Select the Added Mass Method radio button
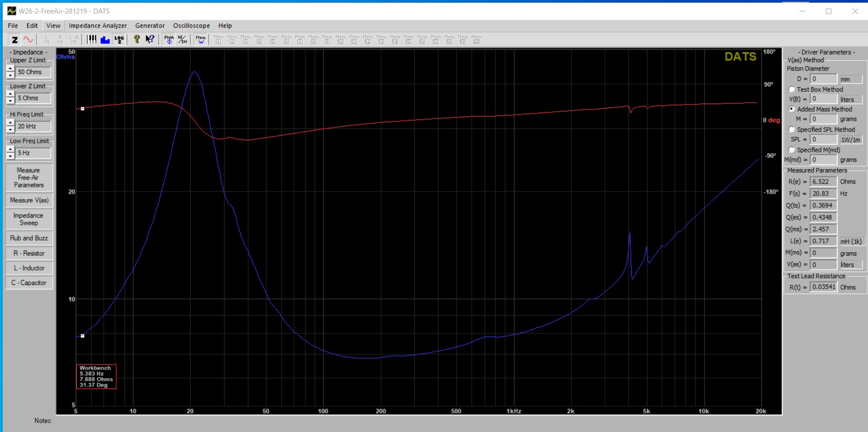The image size is (868, 432). [791, 109]
